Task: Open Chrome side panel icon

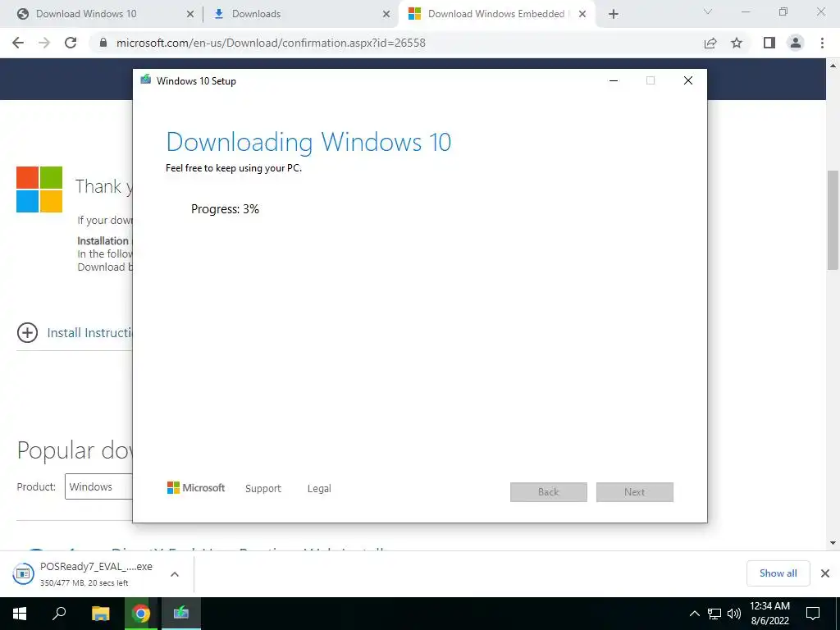Action: point(769,43)
